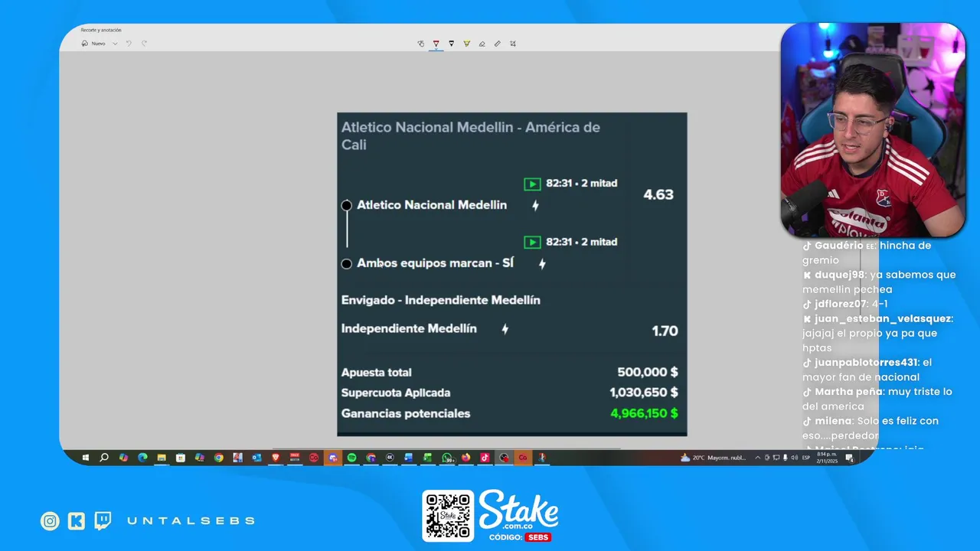Open File Explorer from taskbar
Viewport: 980px width, 551px height.
click(161, 458)
